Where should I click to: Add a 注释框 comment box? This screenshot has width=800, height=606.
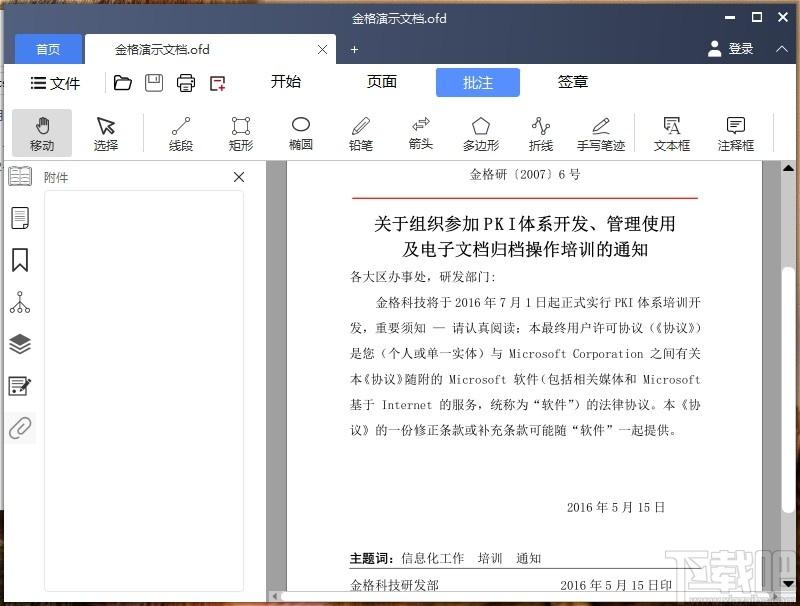[x=735, y=133]
